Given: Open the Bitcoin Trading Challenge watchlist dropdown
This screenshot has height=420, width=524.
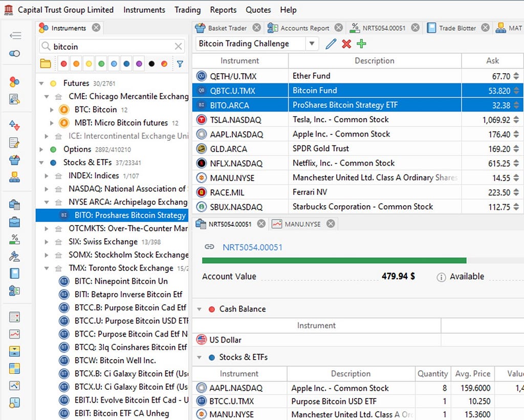Looking at the screenshot, I should [x=312, y=43].
